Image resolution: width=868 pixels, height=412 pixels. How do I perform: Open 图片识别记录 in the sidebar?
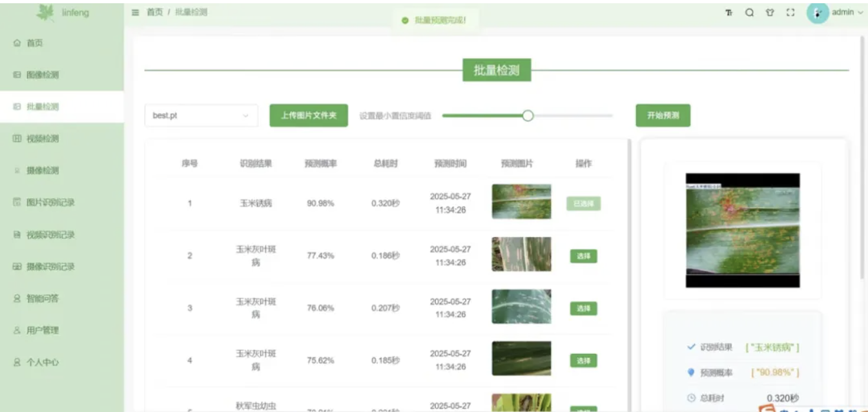pyautogui.click(x=62, y=203)
